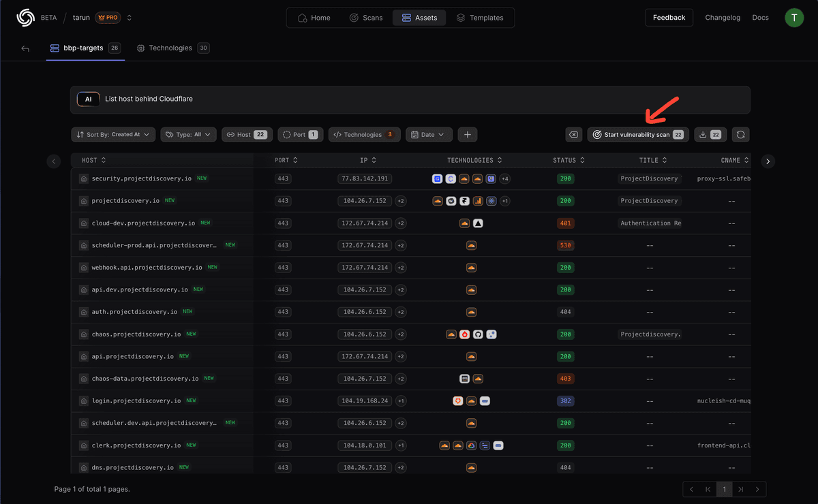Image resolution: width=818 pixels, height=504 pixels.
Task: Open the ProjectDiscovery logo home icon
Action: pos(26,17)
